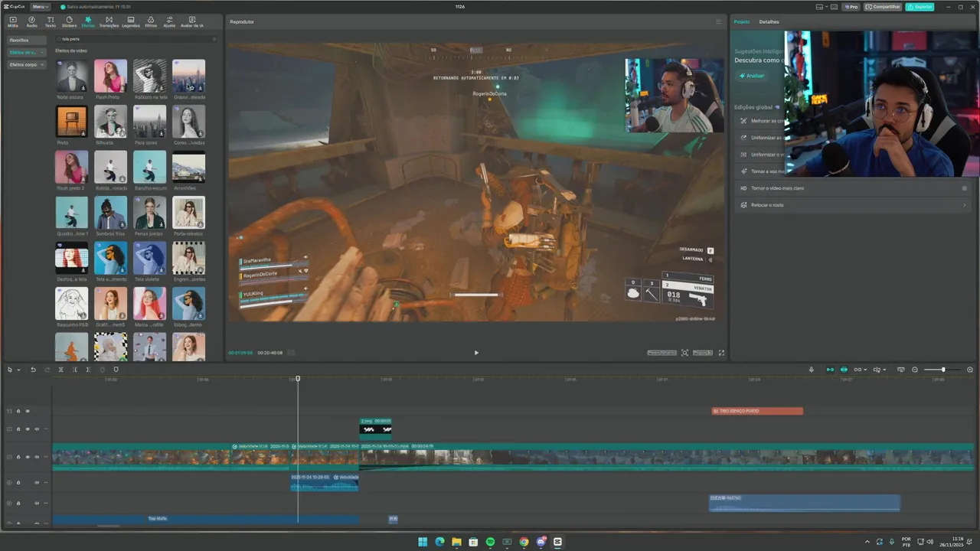The image size is (980, 551).
Task: Open Chrome from the taskbar
Action: [x=524, y=542]
